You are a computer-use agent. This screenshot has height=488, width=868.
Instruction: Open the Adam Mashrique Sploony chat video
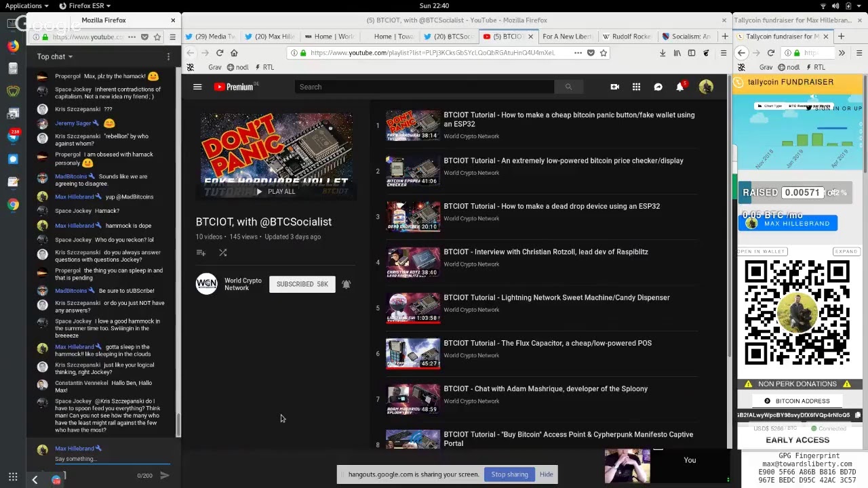pyautogui.click(x=545, y=388)
